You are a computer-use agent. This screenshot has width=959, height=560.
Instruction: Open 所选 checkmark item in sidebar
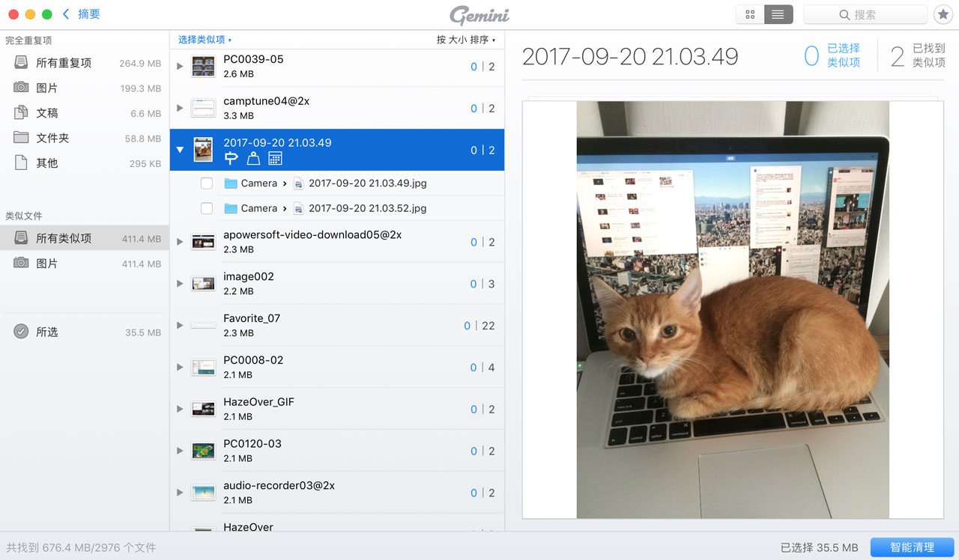pyautogui.click(x=46, y=332)
